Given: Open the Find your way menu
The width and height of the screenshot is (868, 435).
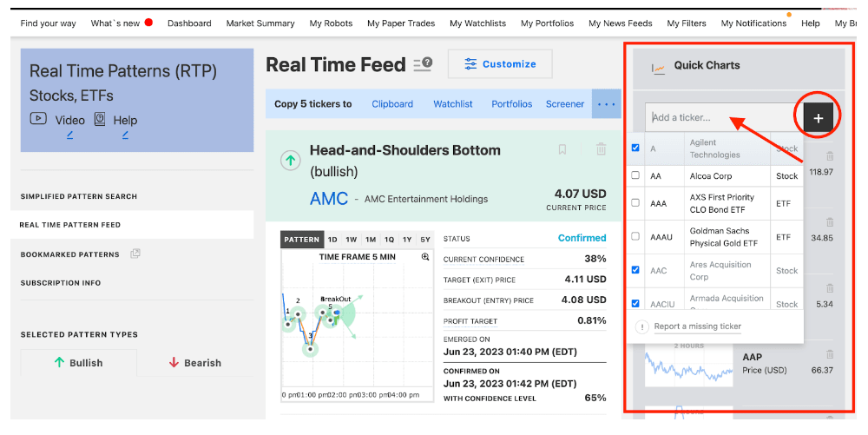Looking at the screenshot, I should click(48, 23).
